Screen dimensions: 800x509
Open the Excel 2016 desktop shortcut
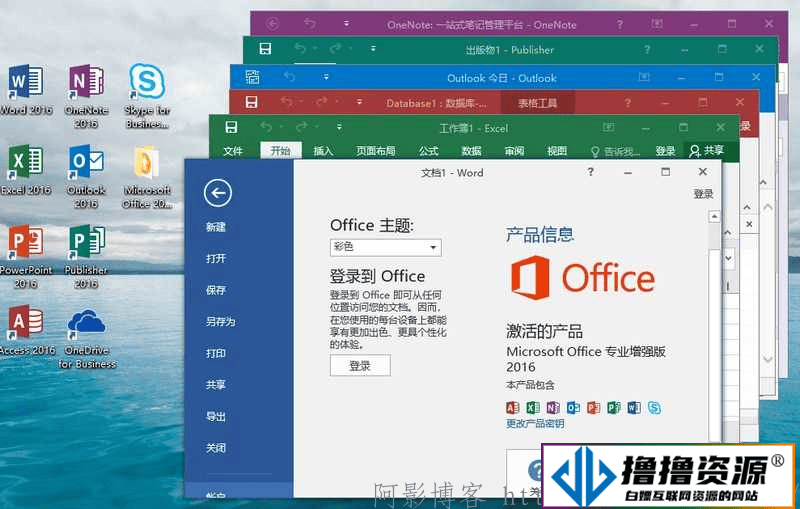tap(26, 169)
